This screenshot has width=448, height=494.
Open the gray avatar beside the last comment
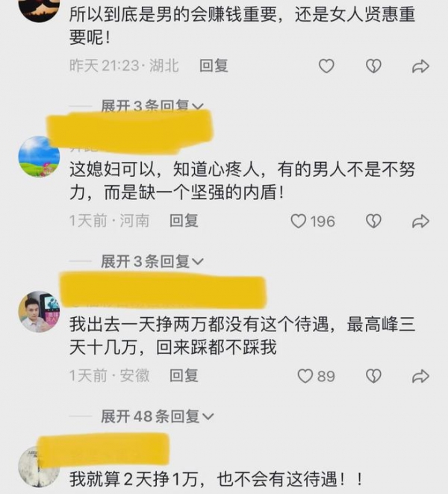click(39, 467)
